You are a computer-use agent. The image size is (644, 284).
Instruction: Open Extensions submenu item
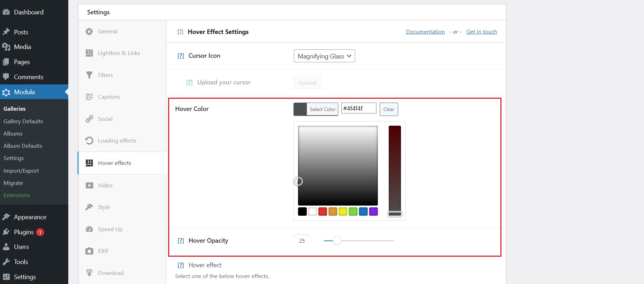(x=17, y=195)
